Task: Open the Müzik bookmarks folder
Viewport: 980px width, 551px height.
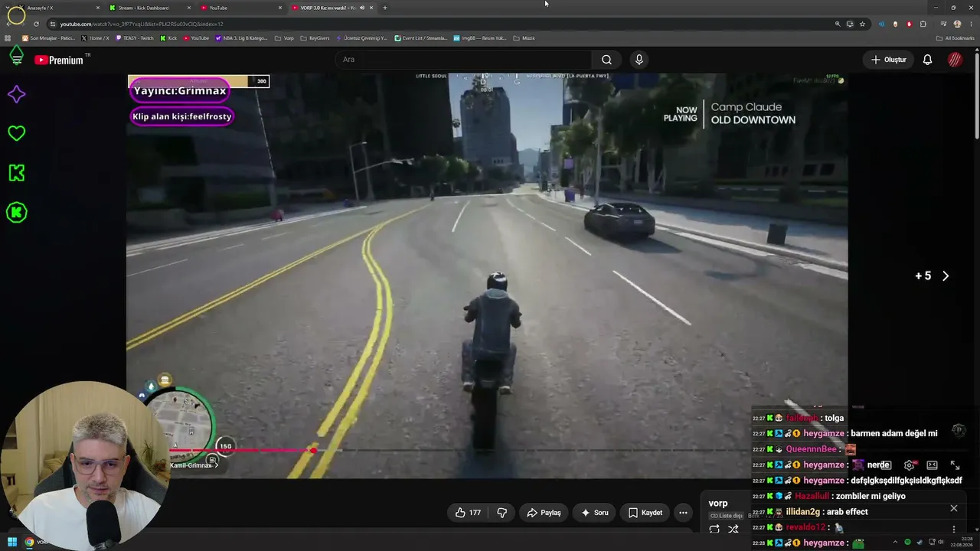Action: click(x=524, y=38)
